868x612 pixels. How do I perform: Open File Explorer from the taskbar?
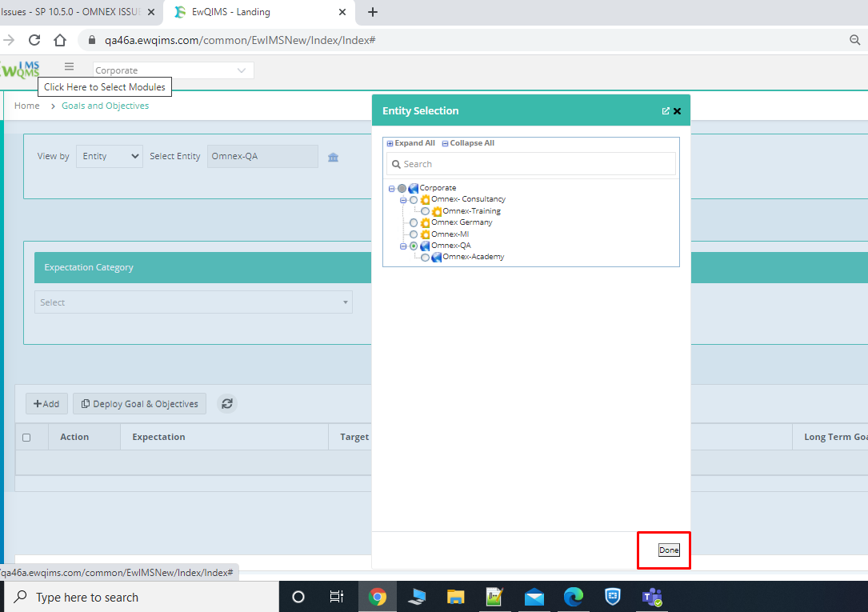pos(455,597)
